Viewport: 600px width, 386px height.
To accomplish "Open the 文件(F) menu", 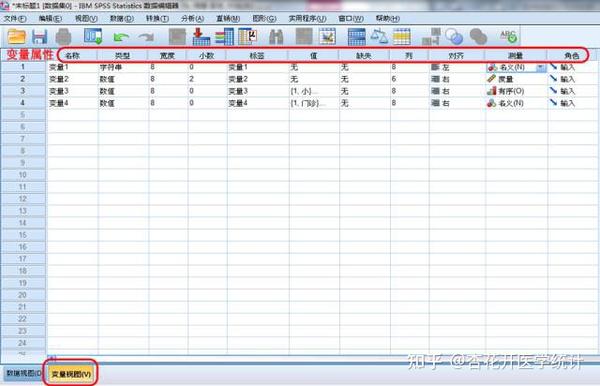I will pos(15,18).
